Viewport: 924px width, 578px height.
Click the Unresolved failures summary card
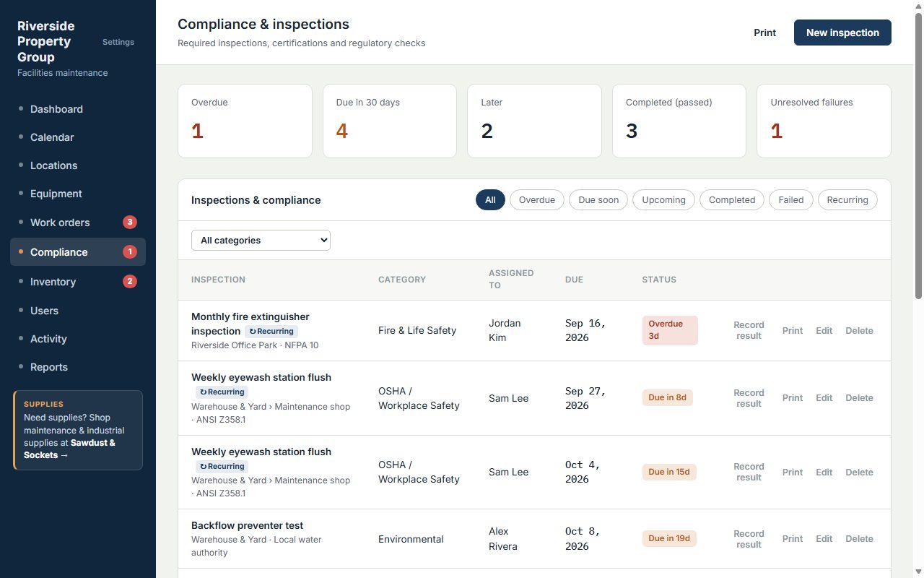[824, 121]
